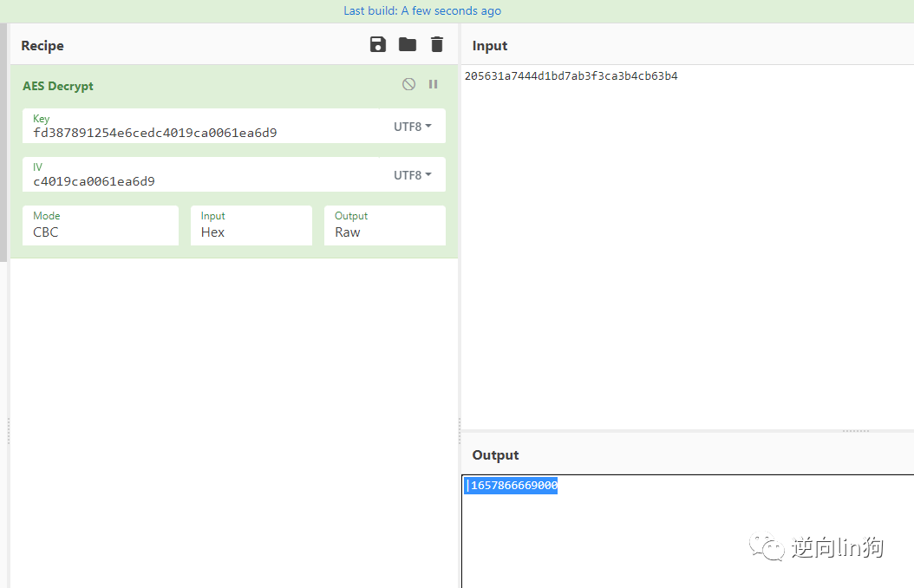Open IV encoding UTF8 dropdown
The height and width of the screenshot is (588, 914).
(x=412, y=175)
